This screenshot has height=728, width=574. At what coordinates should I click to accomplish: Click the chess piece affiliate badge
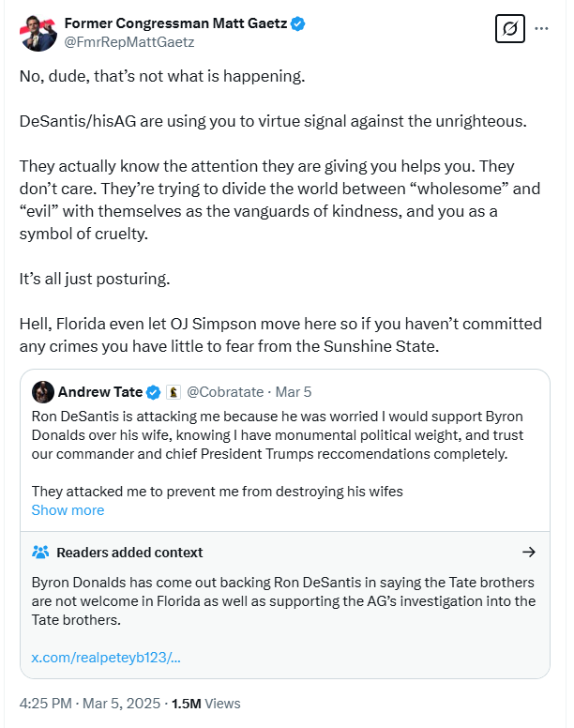(174, 391)
